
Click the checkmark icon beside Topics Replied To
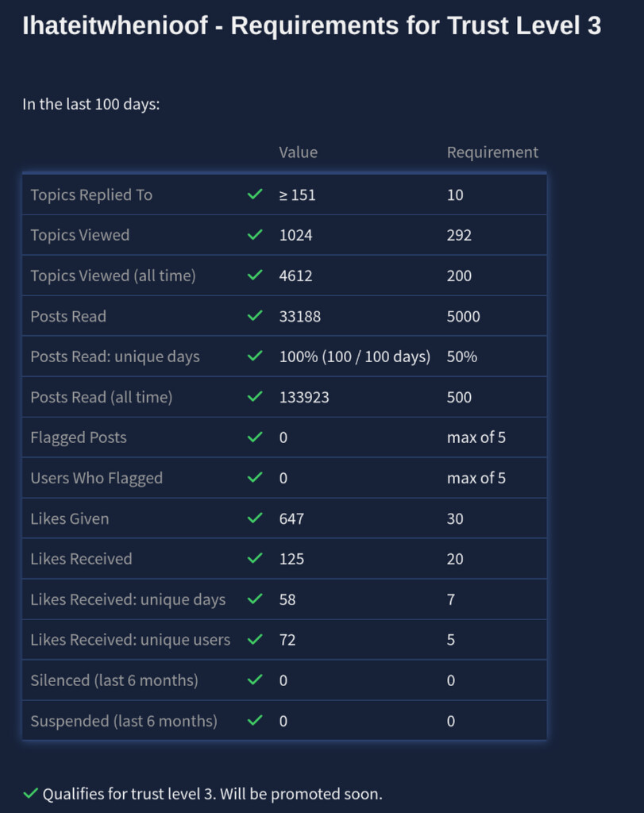(x=255, y=195)
